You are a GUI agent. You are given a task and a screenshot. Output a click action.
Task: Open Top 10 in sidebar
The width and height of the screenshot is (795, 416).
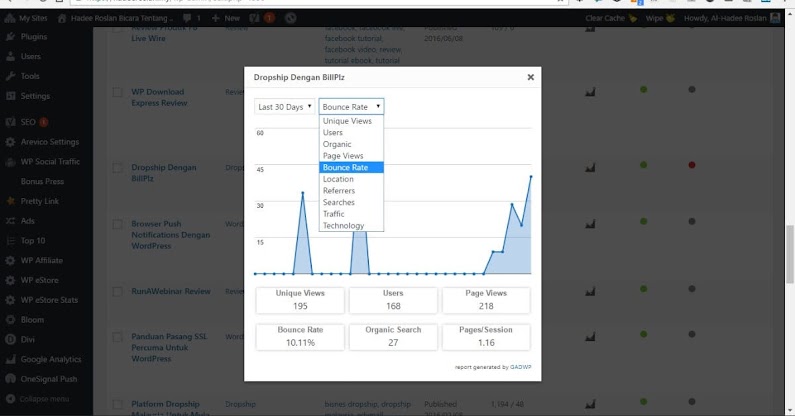32,241
